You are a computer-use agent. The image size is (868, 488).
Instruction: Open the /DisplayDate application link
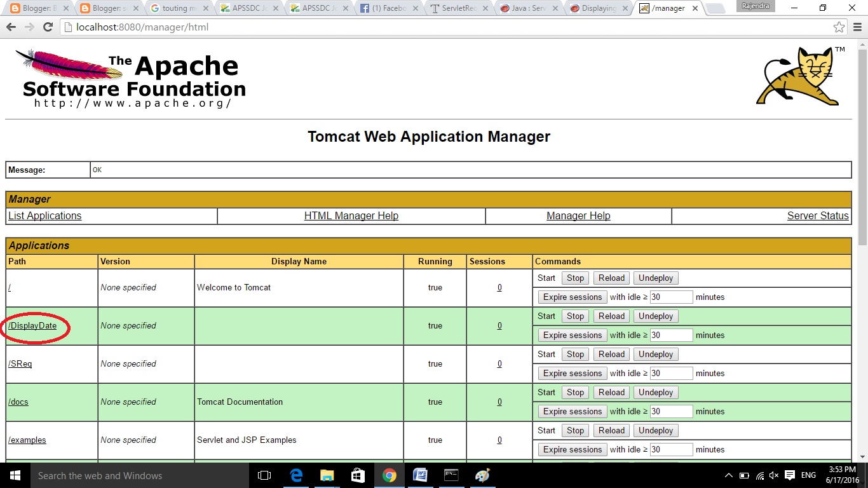pyautogui.click(x=32, y=326)
